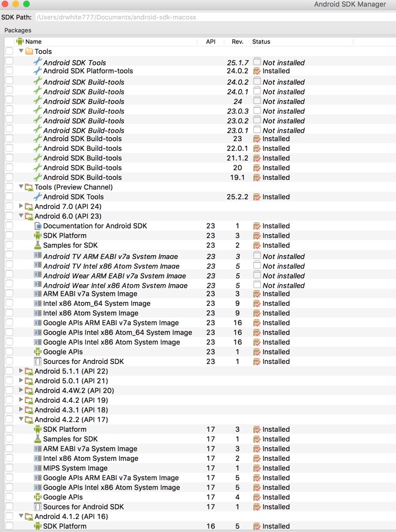Check the Build-tools 23.0.3 checkbox

9,109
